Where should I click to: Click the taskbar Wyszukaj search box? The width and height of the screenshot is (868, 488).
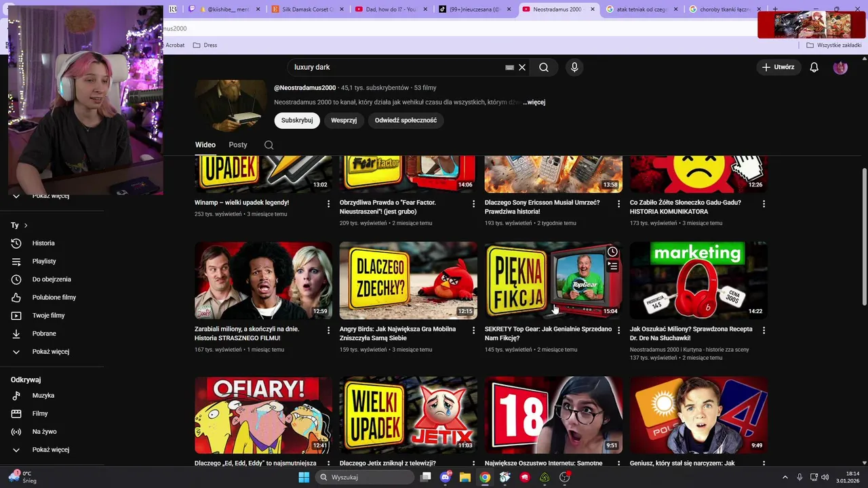(366, 477)
